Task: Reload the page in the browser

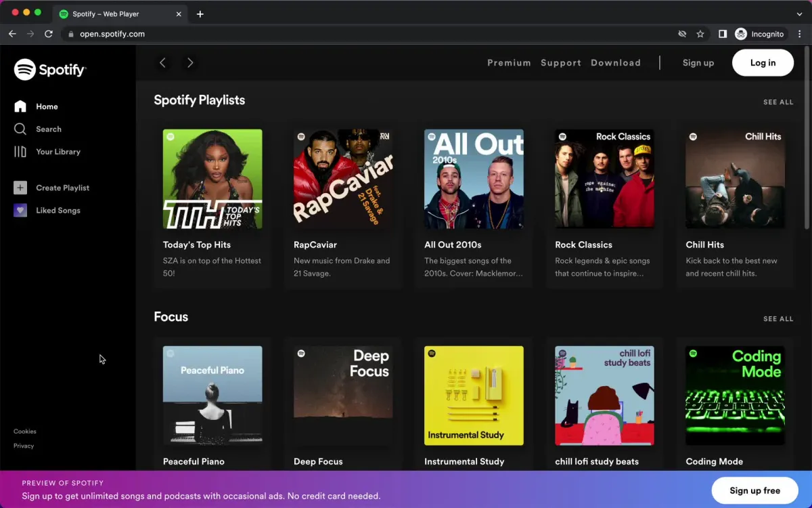Action: coord(47,33)
